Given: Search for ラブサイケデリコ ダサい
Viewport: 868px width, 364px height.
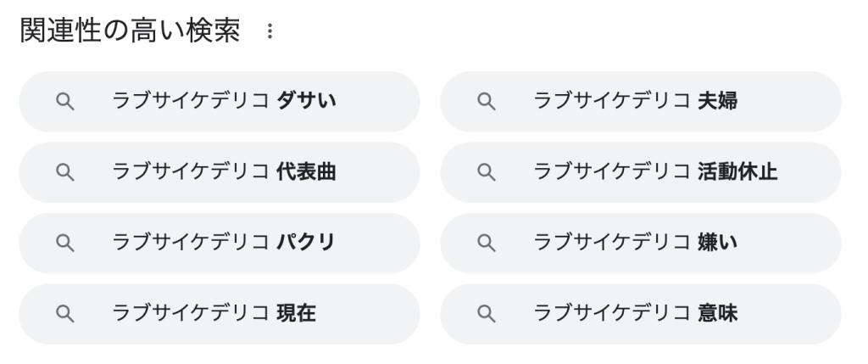Looking at the screenshot, I should click(x=224, y=102).
